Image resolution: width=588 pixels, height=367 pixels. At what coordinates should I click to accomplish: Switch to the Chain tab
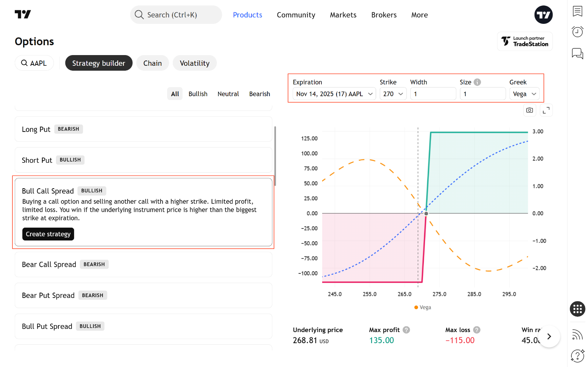click(153, 63)
